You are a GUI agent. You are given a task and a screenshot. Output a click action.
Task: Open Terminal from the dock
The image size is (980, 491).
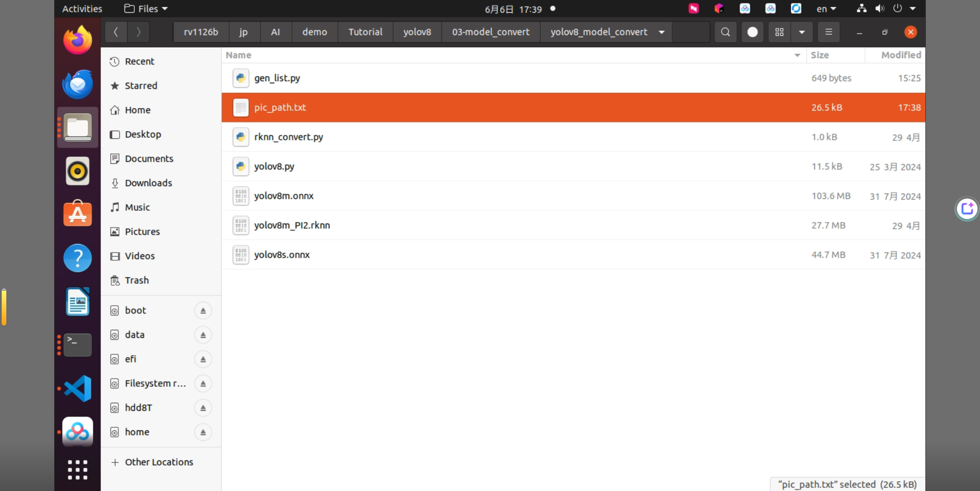coord(78,345)
